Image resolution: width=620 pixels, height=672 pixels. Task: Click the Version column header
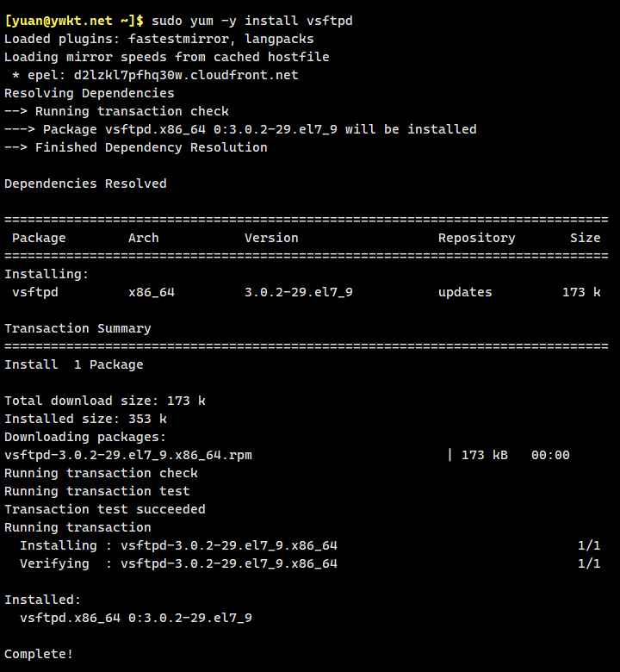click(271, 238)
